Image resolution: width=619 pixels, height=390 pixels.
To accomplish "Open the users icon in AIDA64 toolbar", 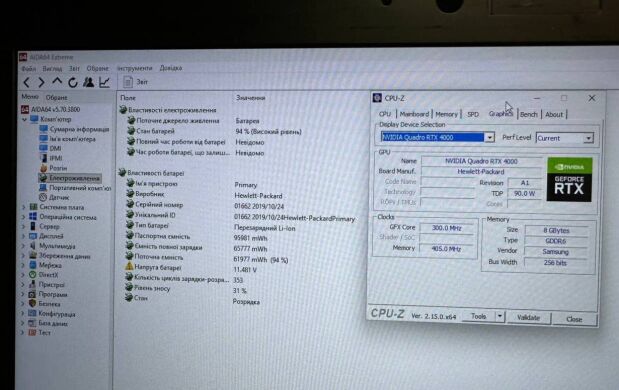I will (88, 82).
